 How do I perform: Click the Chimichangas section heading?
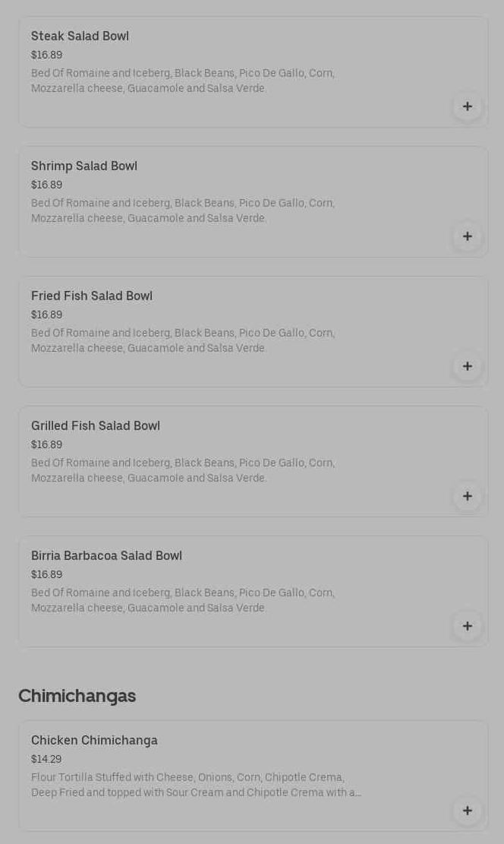coord(77,696)
